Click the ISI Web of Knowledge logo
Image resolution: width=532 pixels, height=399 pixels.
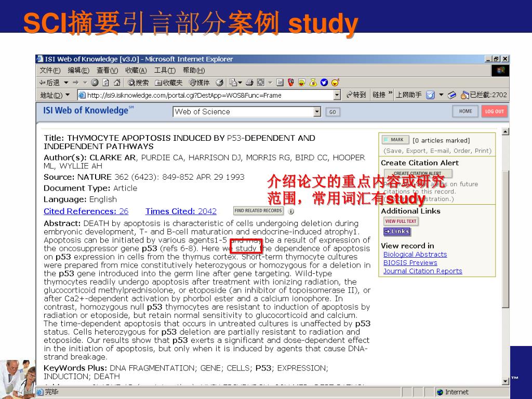[88, 111]
